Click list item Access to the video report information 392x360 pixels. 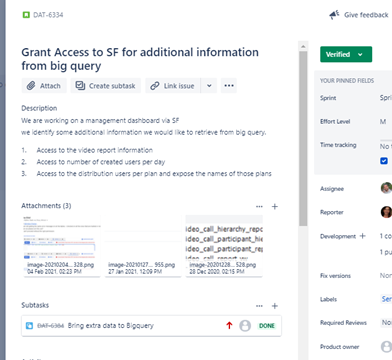tap(95, 150)
